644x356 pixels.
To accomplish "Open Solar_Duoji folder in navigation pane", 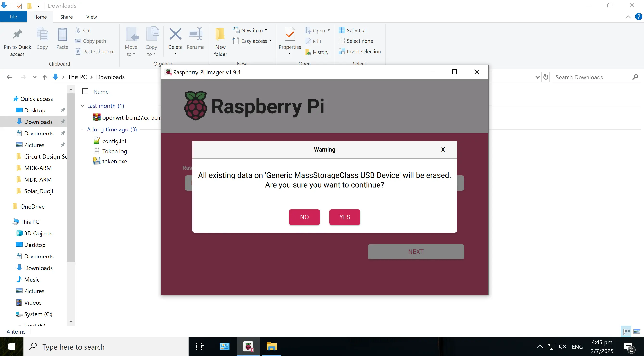I will [34, 191].
